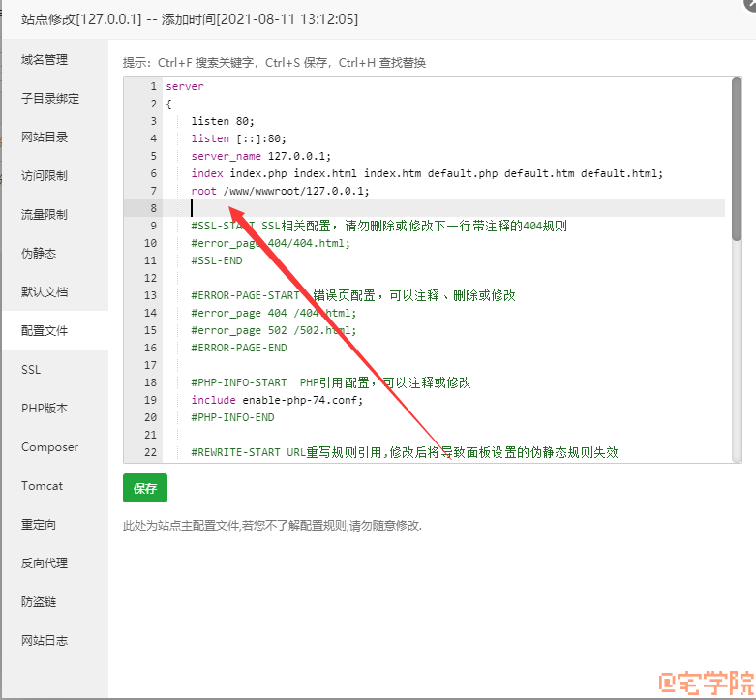Click the active 配置文件 tab
The width and height of the screenshot is (756, 700).
(x=45, y=331)
